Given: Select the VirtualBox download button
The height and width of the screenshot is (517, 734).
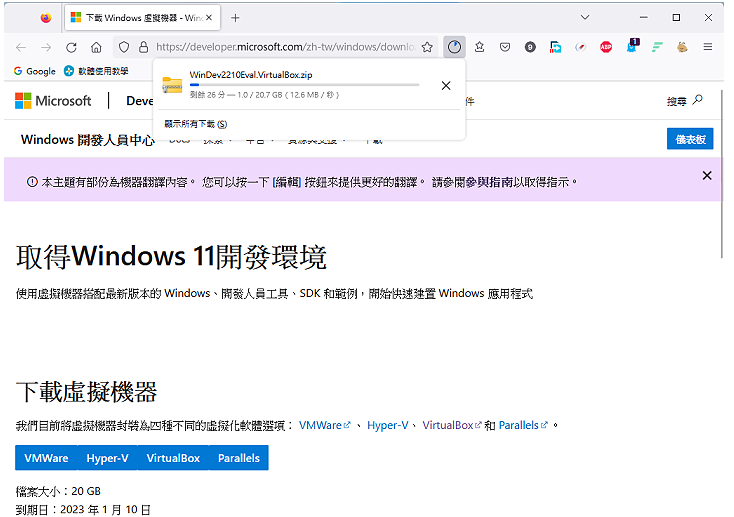Looking at the screenshot, I should pos(173,458).
